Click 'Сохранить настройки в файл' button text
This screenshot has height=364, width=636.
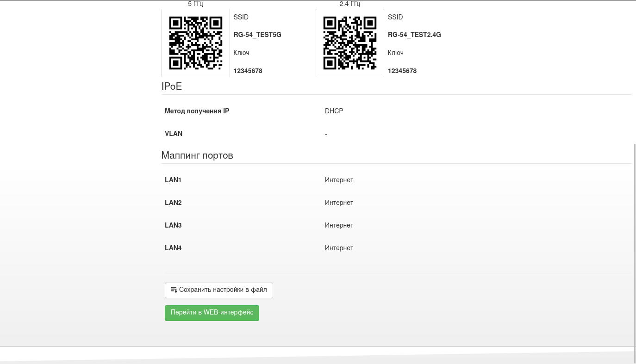[x=223, y=290]
